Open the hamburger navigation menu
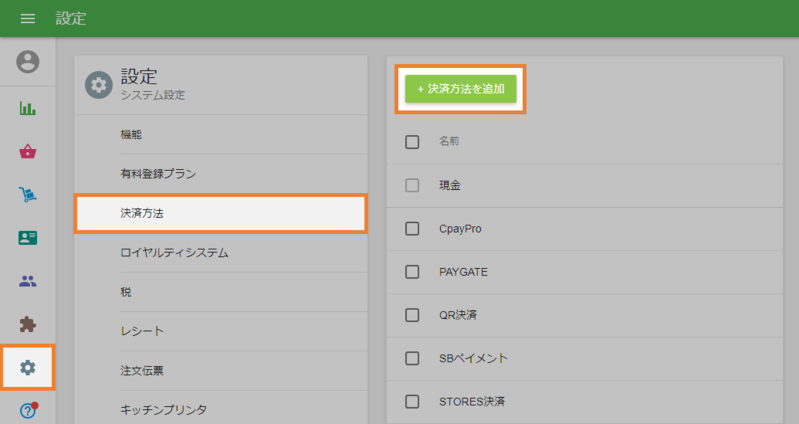This screenshot has height=424, width=799. point(28,19)
